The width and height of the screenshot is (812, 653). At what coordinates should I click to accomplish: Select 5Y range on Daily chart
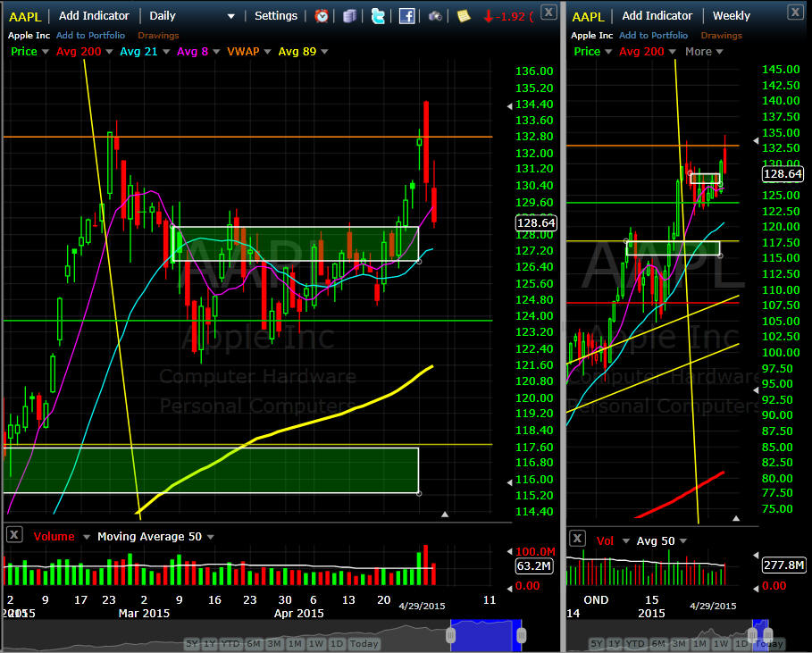tap(192, 644)
